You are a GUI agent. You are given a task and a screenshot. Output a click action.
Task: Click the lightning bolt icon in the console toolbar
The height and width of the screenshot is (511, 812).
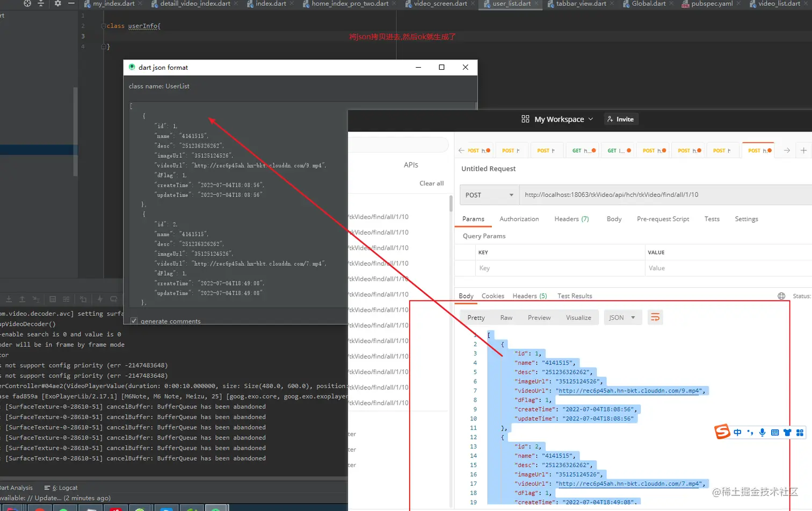(x=100, y=299)
